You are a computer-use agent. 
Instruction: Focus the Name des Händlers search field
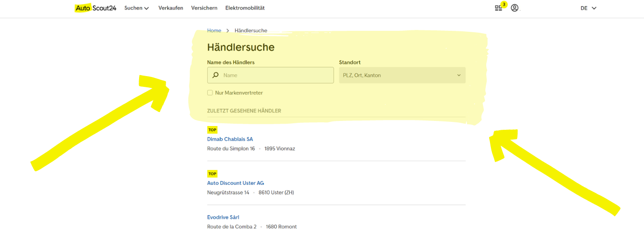[271, 75]
